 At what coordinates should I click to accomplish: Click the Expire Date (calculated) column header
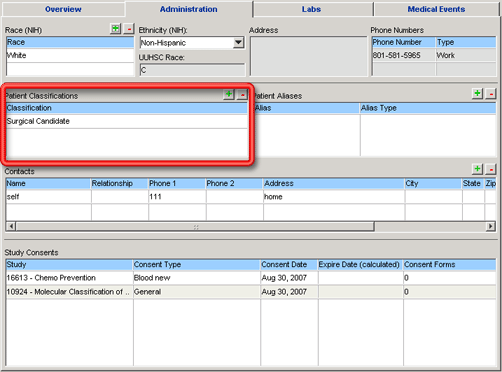point(360,265)
